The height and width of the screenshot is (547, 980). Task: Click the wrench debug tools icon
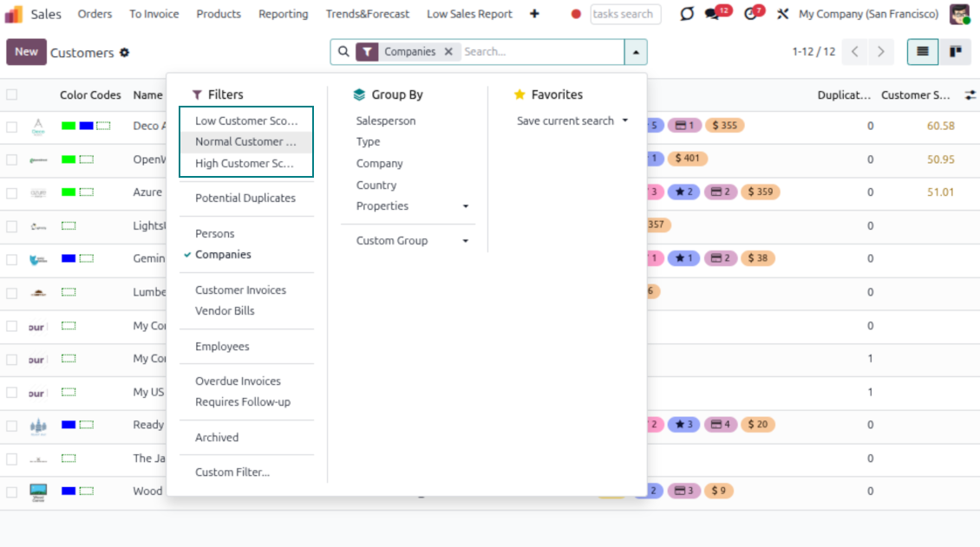(x=782, y=14)
